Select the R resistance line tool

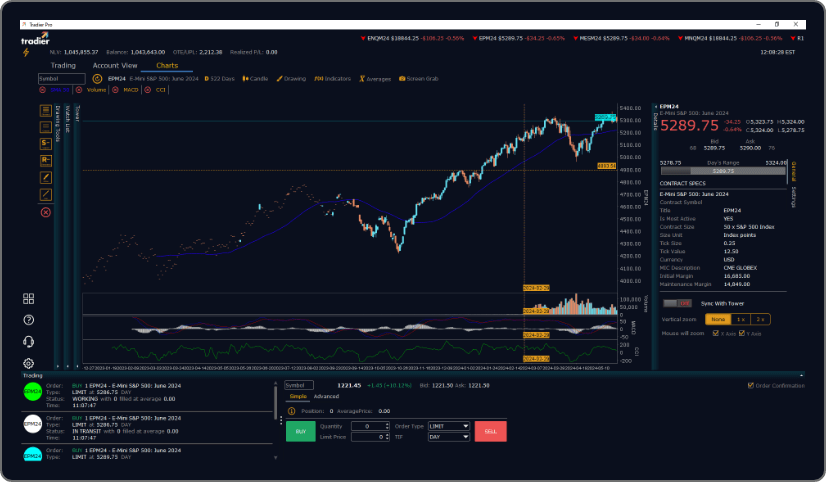46,161
